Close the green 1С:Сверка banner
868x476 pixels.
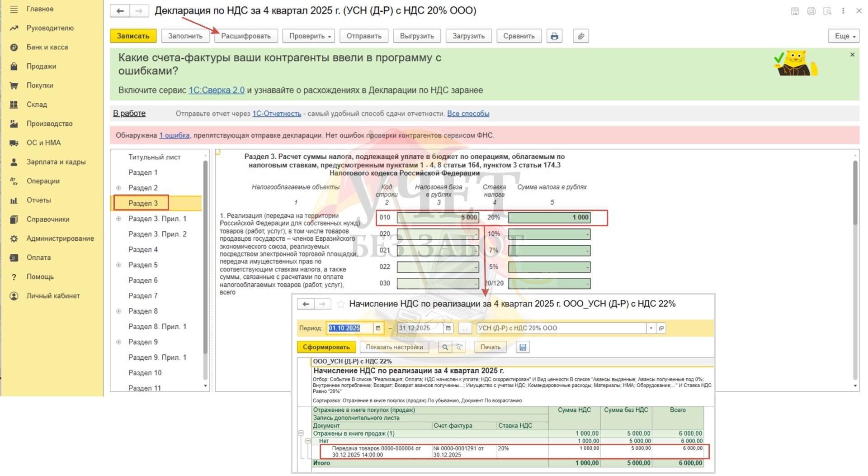(852, 55)
